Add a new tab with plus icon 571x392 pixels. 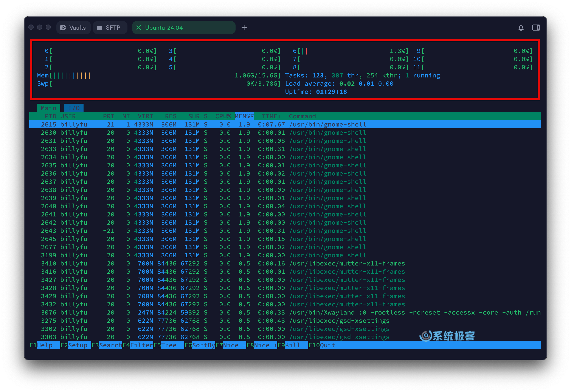[244, 28]
